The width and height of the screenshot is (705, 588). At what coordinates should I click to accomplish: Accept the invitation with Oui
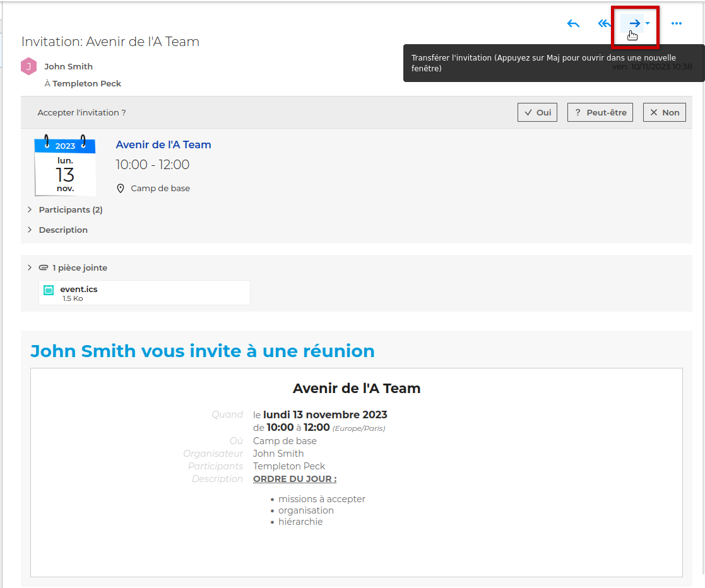(x=537, y=112)
